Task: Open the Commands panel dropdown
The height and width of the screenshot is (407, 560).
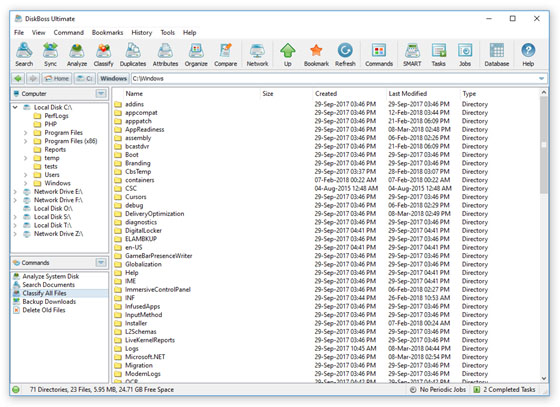Action: pyautogui.click(x=101, y=263)
